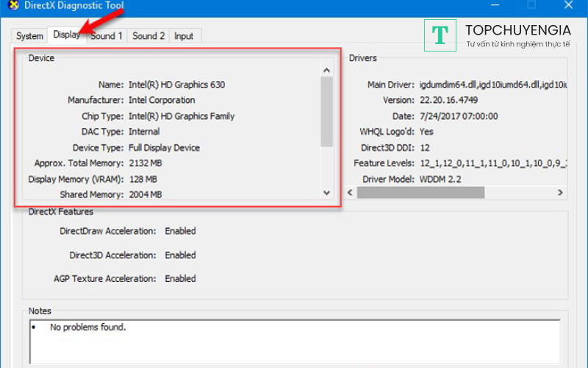Open the Sound 2 tab
588x368 pixels.
[148, 36]
